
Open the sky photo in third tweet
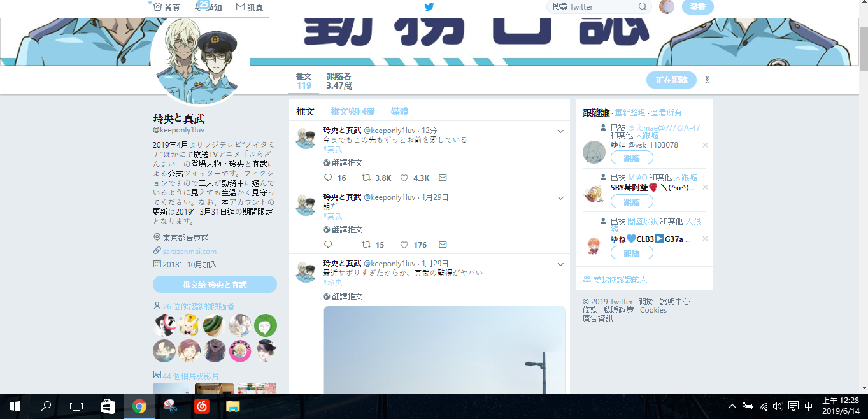click(444, 350)
